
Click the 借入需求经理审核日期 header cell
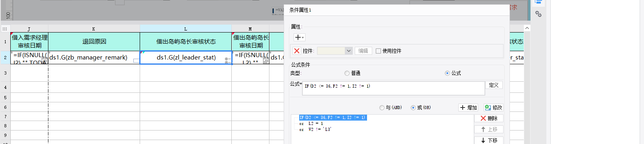(x=29, y=42)
